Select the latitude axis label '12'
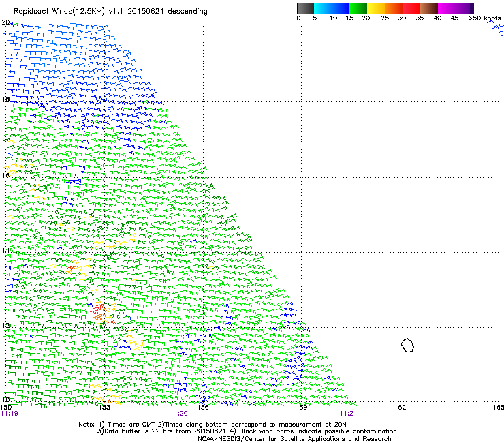 [x=5, y=326]
